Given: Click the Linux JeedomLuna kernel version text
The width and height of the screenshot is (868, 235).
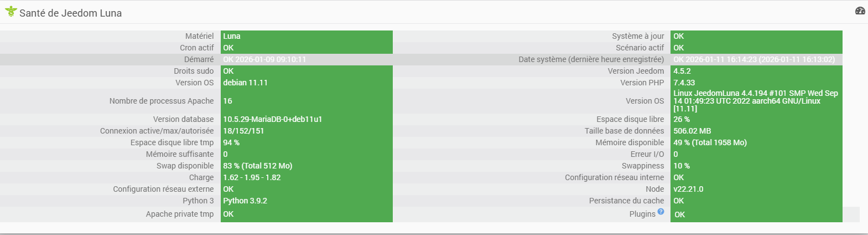Looking at the screenshot, I should [755, 101].
